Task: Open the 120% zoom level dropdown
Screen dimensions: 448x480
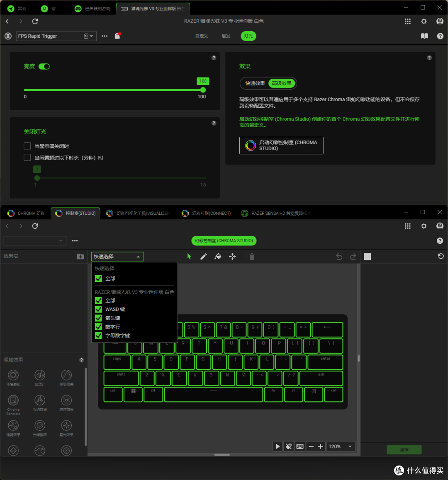Action: tap(341, 446)
